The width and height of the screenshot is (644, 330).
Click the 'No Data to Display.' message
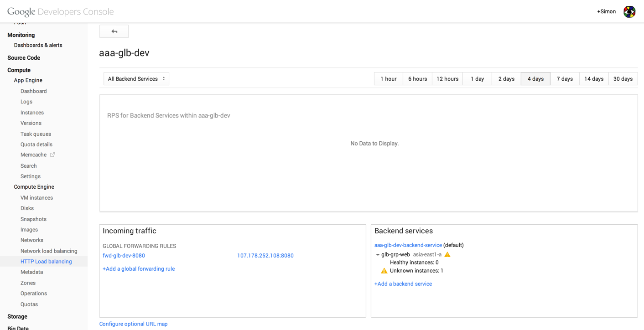(x=374, y=144)
